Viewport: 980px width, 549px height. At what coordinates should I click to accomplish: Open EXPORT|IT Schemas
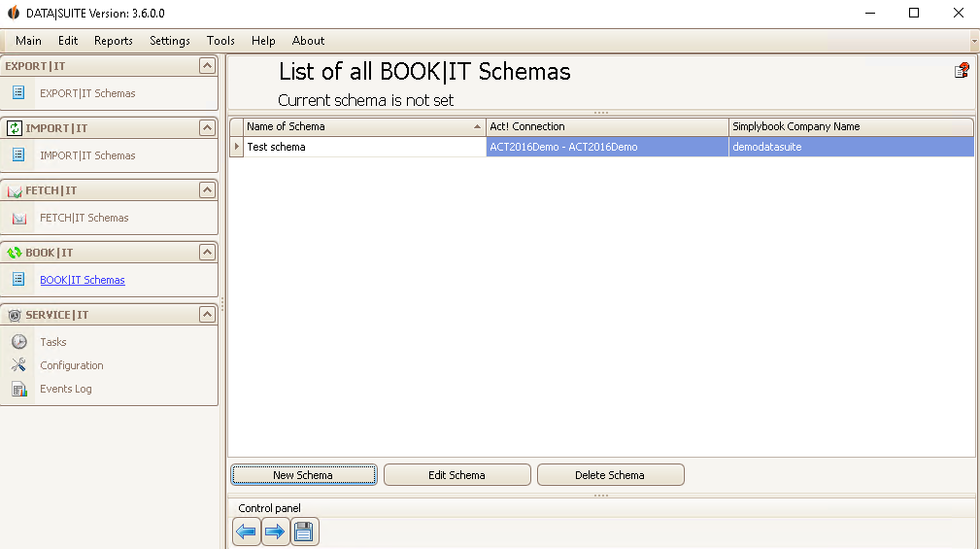(87, 93)
